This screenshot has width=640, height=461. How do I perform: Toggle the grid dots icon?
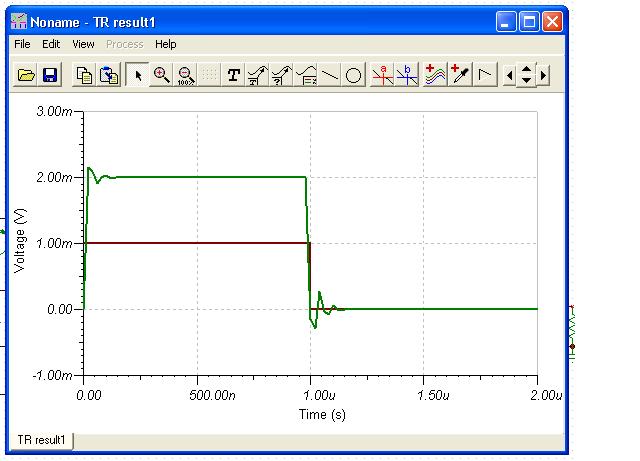click(209, 75)
